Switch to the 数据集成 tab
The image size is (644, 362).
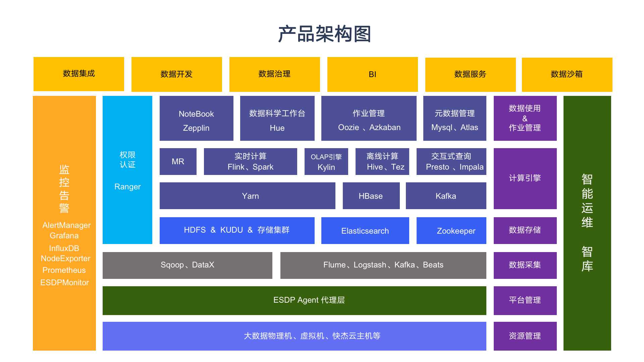click(78, 74)
